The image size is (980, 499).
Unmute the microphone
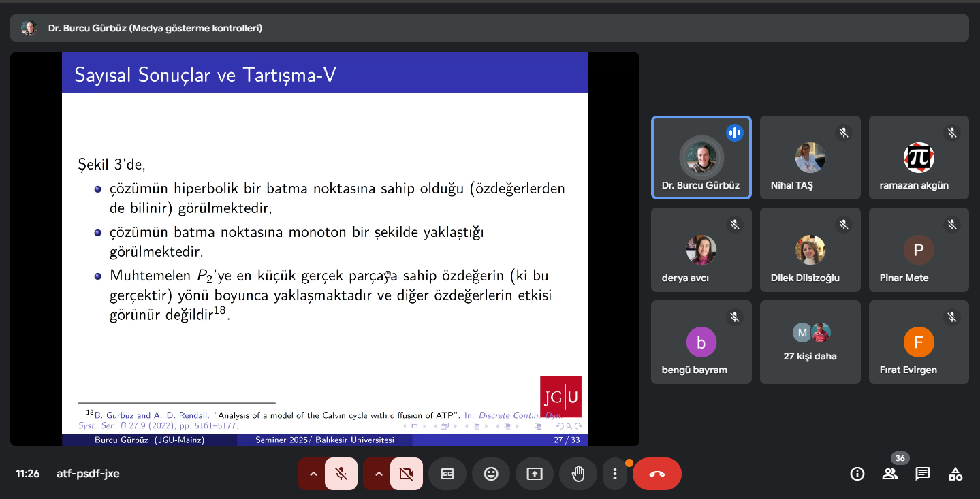click(341, 474)
